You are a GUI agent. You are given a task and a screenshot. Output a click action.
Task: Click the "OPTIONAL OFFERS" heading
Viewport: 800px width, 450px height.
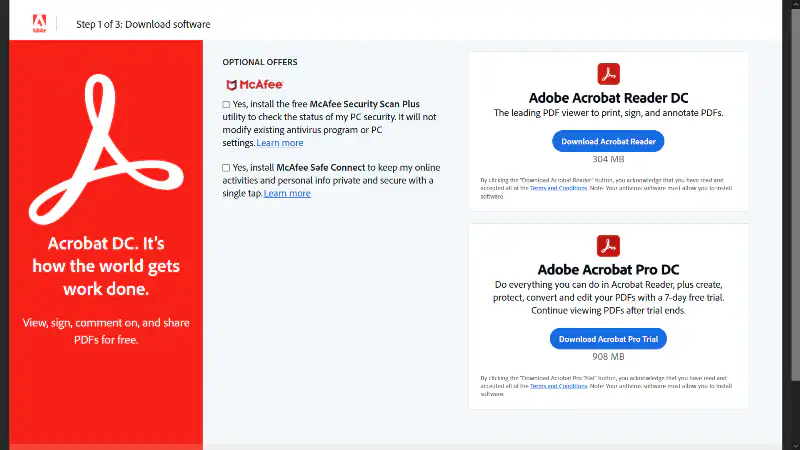pyautogui.click(x=260, y=62)
